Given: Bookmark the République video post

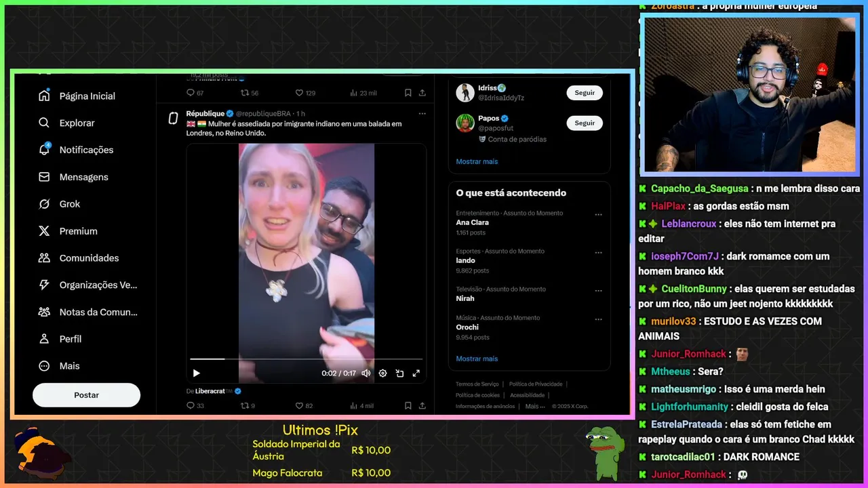Looking at the screenshot, I should point(408,406).
